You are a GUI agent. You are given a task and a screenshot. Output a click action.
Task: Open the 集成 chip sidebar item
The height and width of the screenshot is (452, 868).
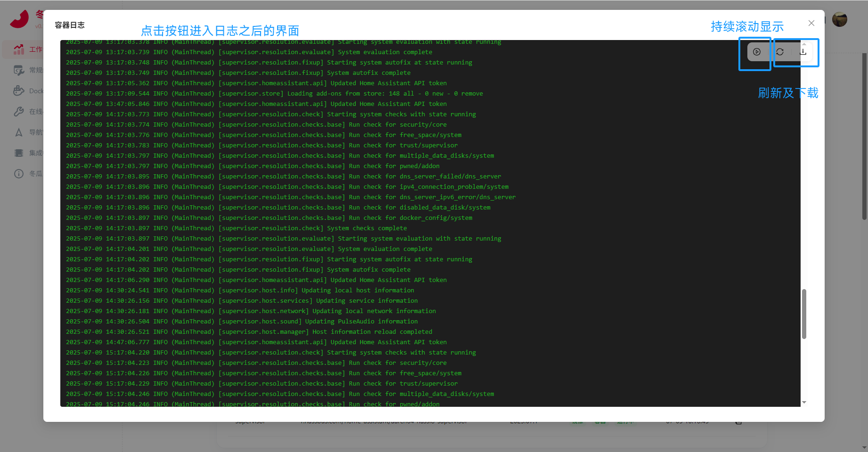pos(28,153)
